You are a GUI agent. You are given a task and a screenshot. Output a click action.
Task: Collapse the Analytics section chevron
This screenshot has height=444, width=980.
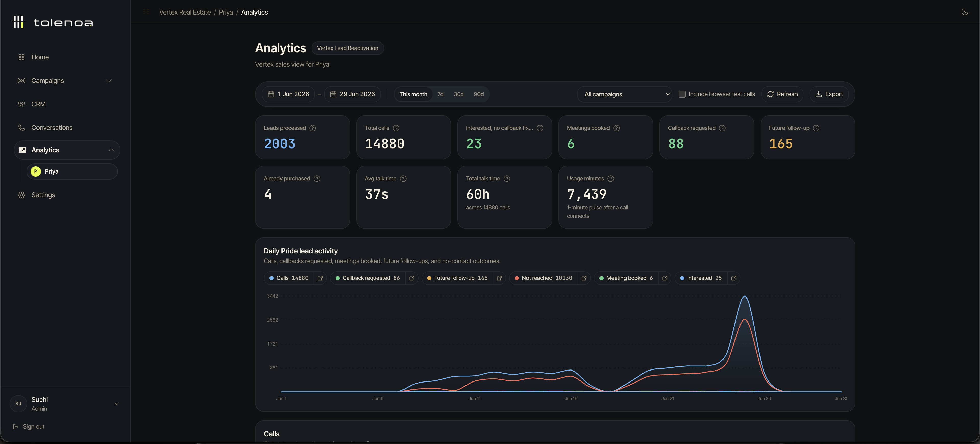coord(112,150)
